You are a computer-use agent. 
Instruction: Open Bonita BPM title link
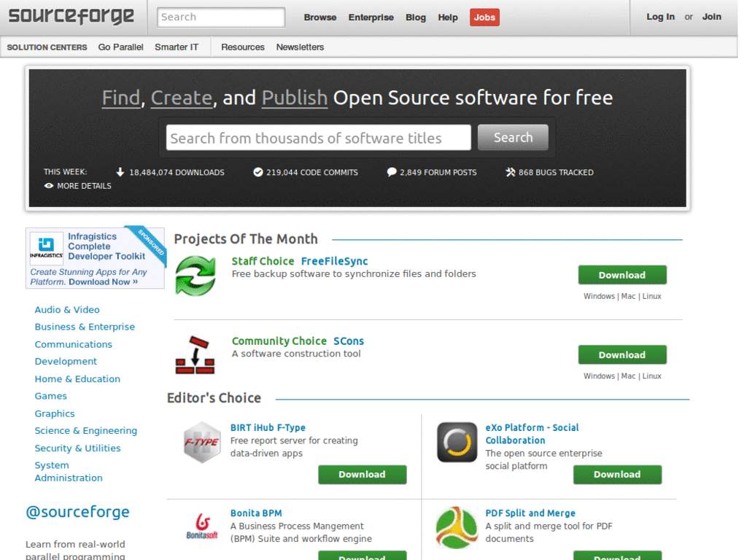coord(256,513)
